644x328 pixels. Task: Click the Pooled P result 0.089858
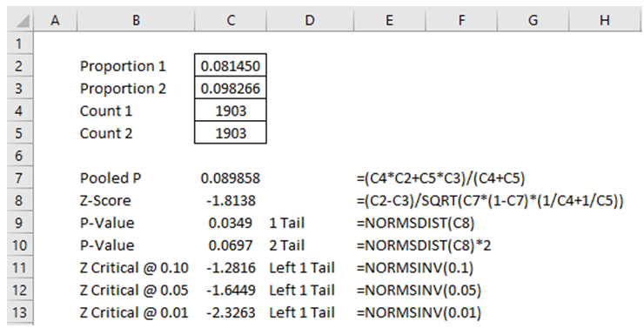(x=231, y=178)
